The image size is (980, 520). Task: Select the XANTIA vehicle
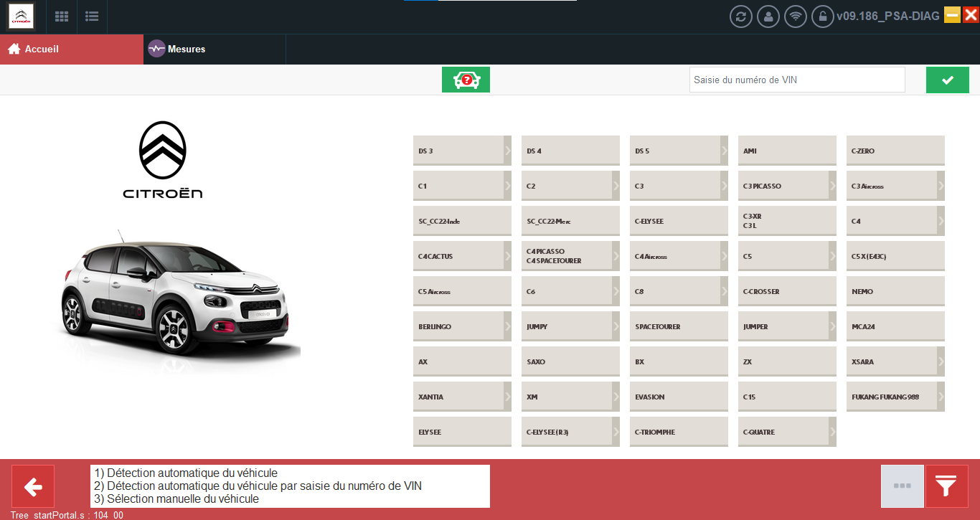click(462, 397)
